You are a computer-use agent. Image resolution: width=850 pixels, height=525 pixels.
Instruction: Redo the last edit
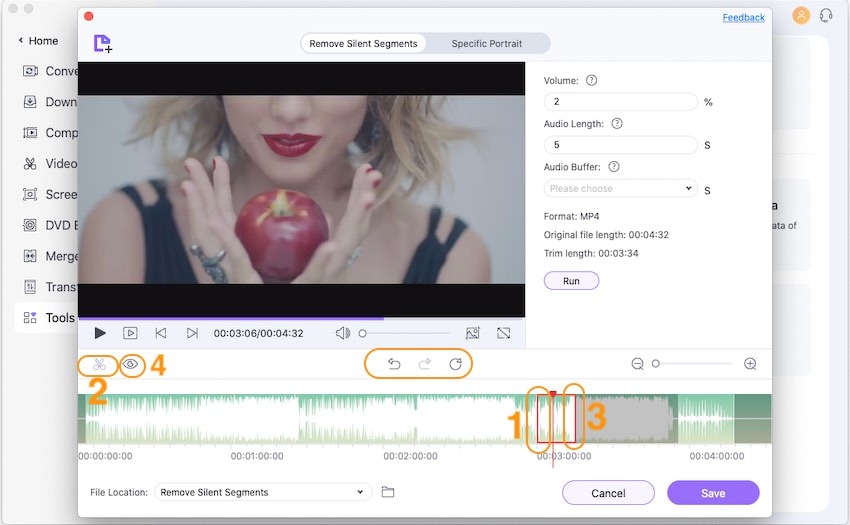425,364
